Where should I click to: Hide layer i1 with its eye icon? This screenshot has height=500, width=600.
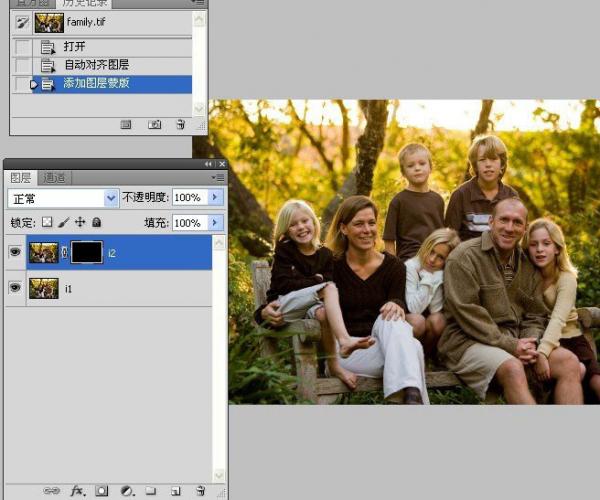tap(15, 287)
